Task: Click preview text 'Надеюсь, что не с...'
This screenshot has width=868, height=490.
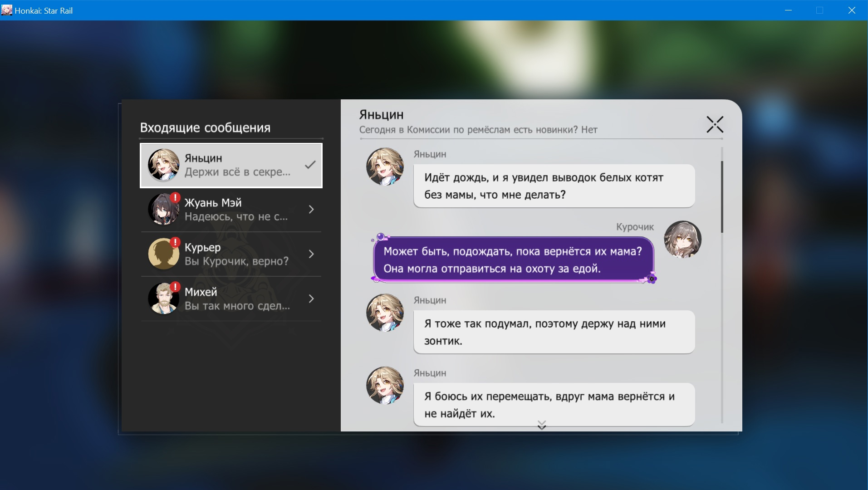Action: pyautogui.click(x=236, y=216)
